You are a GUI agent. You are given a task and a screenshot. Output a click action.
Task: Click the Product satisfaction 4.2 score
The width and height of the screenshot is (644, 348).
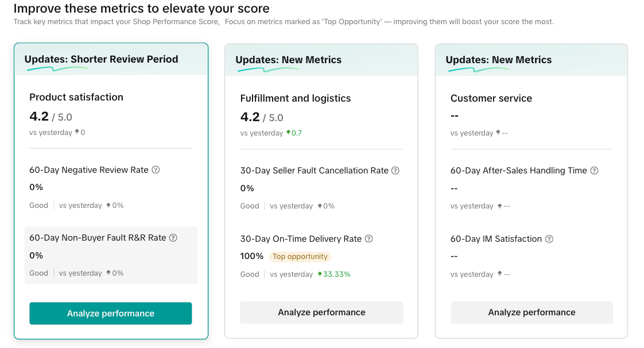click(39, 117)
